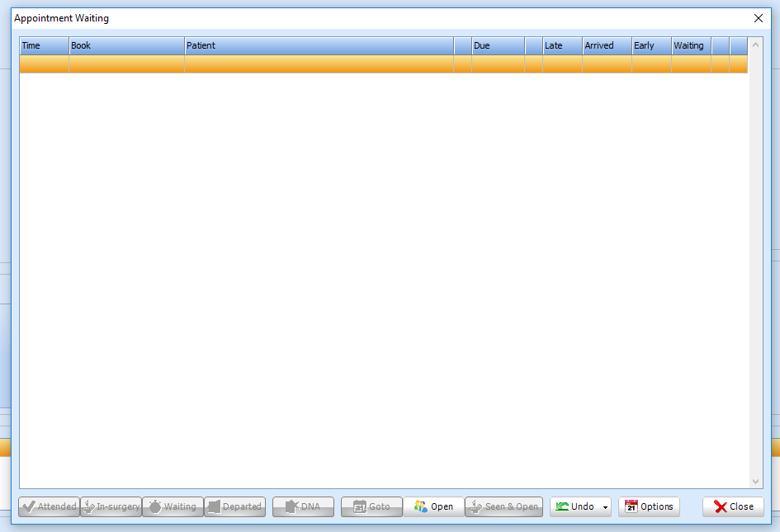Screen dimensions: 780x532
Task: Sort by the Early column header
Action: point(652,45)
